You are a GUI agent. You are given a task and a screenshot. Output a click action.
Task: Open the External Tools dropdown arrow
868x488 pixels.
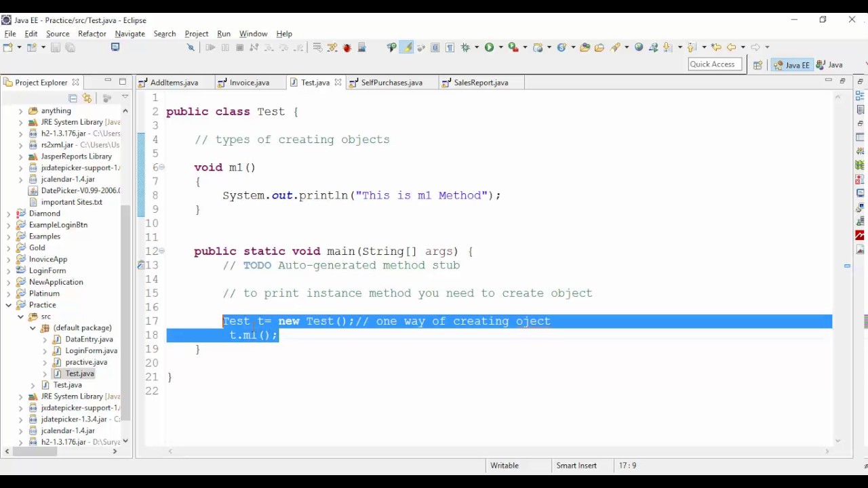pyautogui.click(x=525, y=47)
